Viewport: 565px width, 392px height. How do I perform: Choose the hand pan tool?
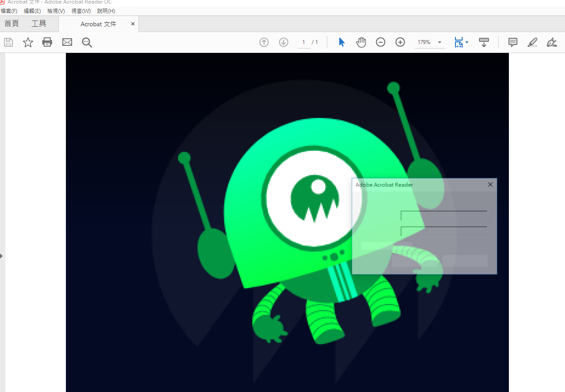(361, 42)
